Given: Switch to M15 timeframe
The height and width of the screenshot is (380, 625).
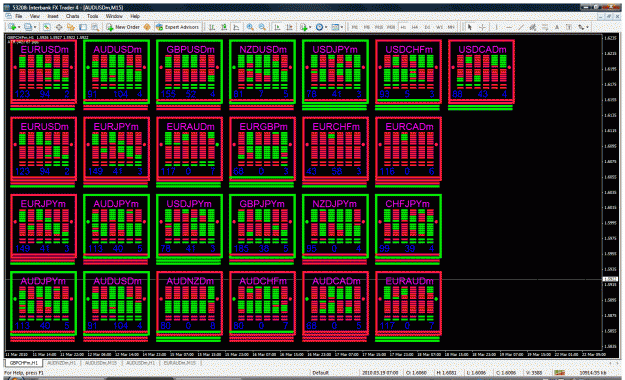Looking at the screenshot, I should tap(379, 27).
